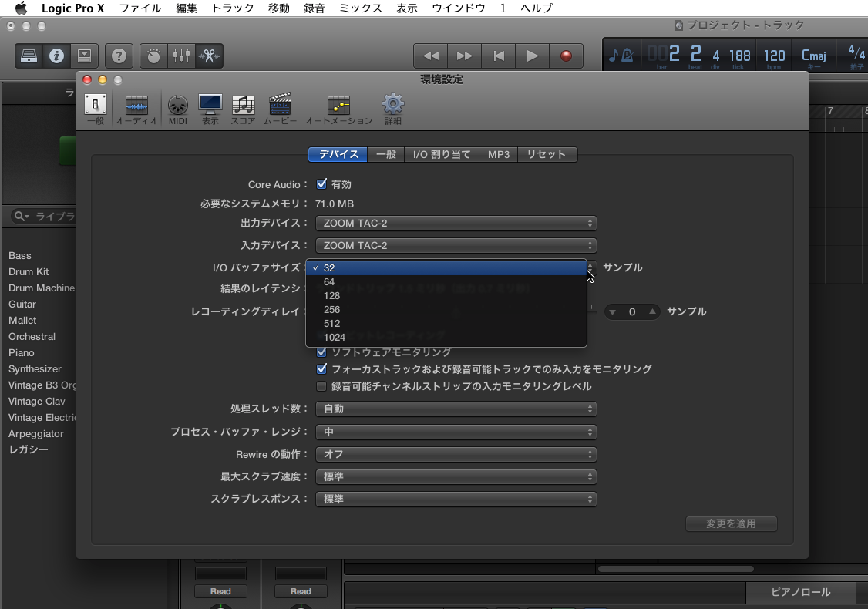868x609 pixels.
Task: Select buffer size 1024 in list
Action: (446, 337)
